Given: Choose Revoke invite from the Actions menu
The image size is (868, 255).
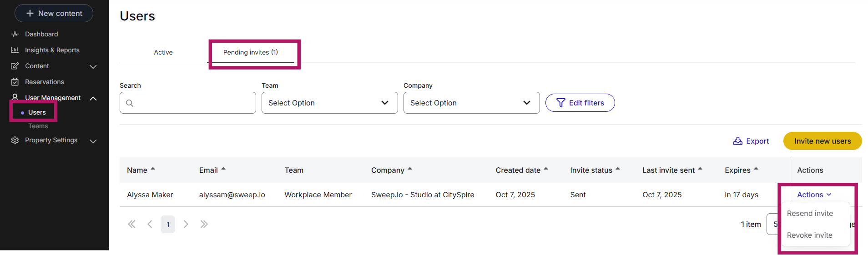Looking at the screenshot, I should [x=809, y=235].
